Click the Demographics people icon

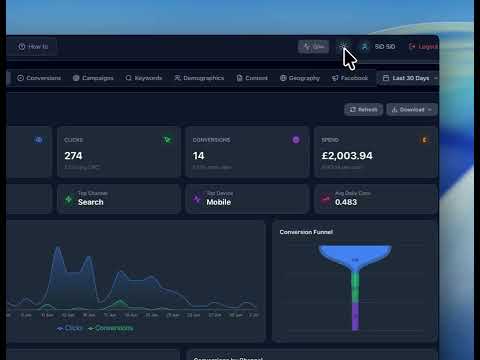tap(177, 78)
